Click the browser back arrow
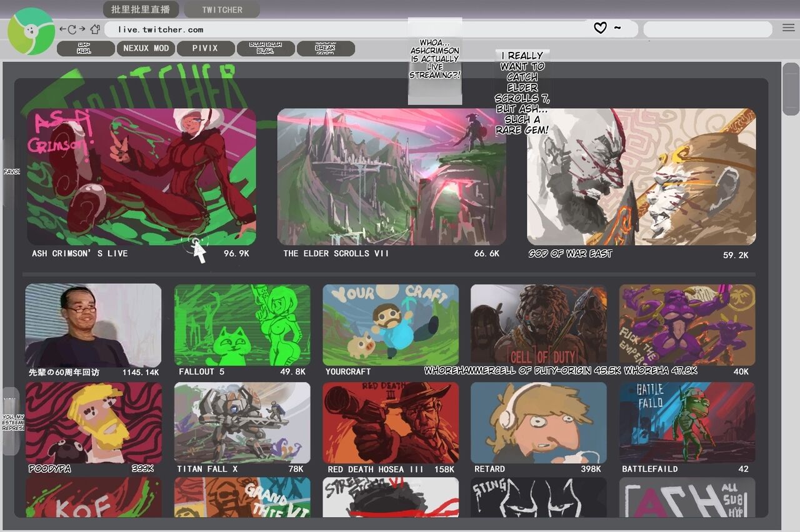This screenshot has height=532, width=800. tap(62, 29)
